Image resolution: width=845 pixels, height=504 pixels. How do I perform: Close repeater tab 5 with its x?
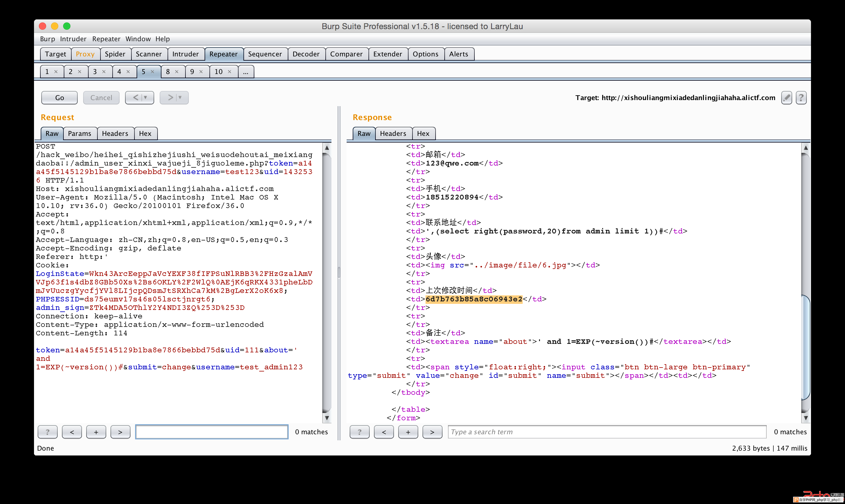point(153,72)
